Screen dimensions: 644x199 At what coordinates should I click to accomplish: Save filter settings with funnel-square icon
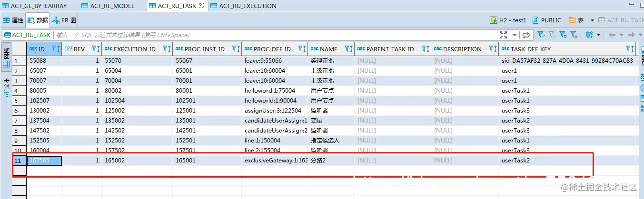point(563,35)
